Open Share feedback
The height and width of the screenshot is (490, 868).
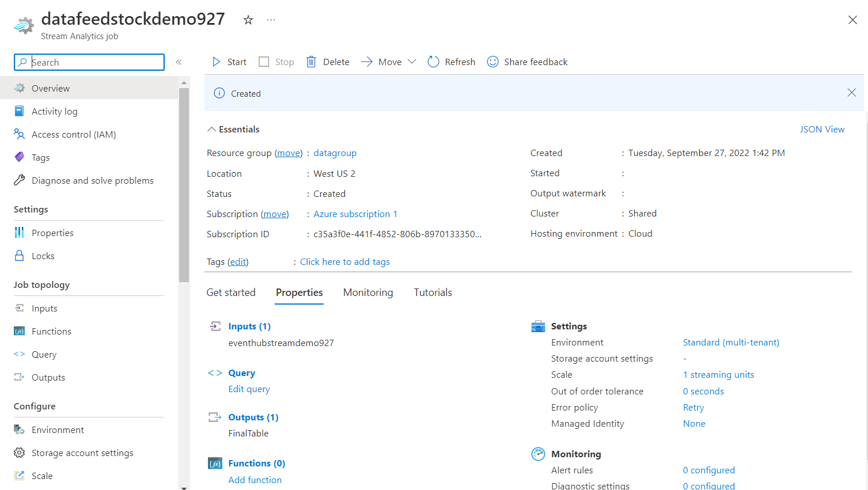pos(526,62)
